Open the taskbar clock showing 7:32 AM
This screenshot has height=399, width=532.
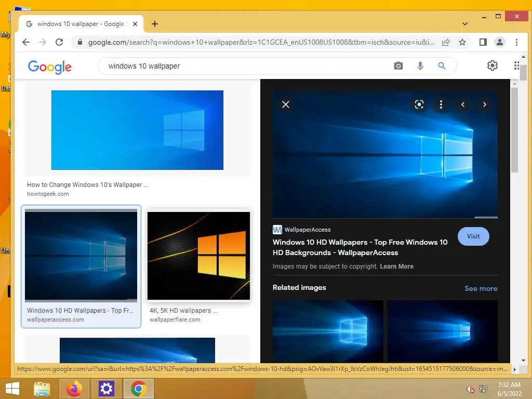(x=509, y=389)
